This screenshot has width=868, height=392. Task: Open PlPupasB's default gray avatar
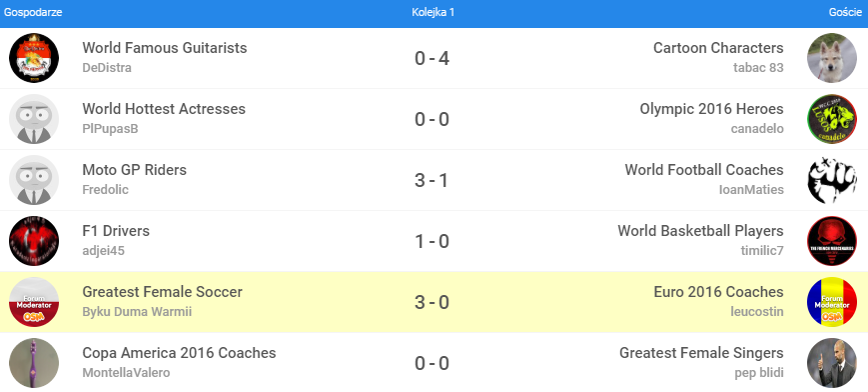pyautogui.click(x=34, y=119)
